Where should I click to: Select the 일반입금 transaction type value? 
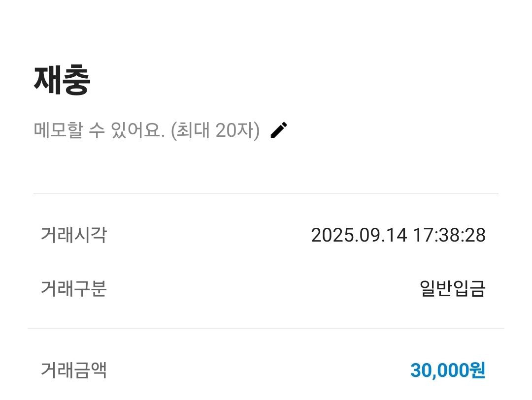click(x=452, y=289)
